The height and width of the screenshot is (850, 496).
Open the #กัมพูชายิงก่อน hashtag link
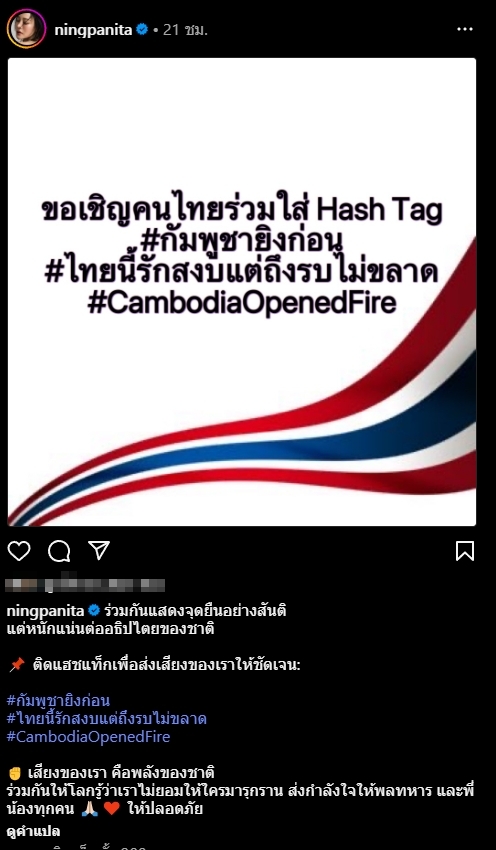(x=58, y=700)
